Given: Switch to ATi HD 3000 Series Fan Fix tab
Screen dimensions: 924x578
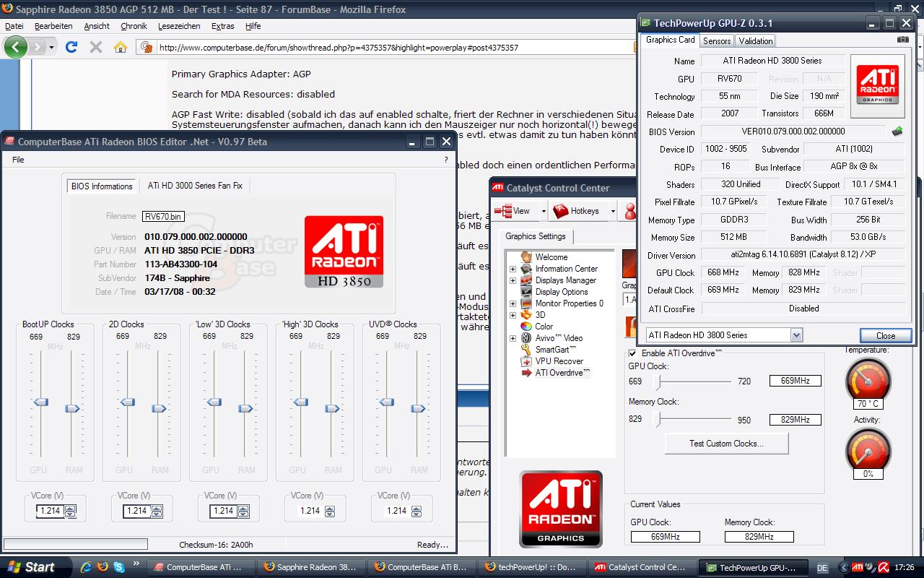Looking at the screenshot, I should tap(196, 186).
